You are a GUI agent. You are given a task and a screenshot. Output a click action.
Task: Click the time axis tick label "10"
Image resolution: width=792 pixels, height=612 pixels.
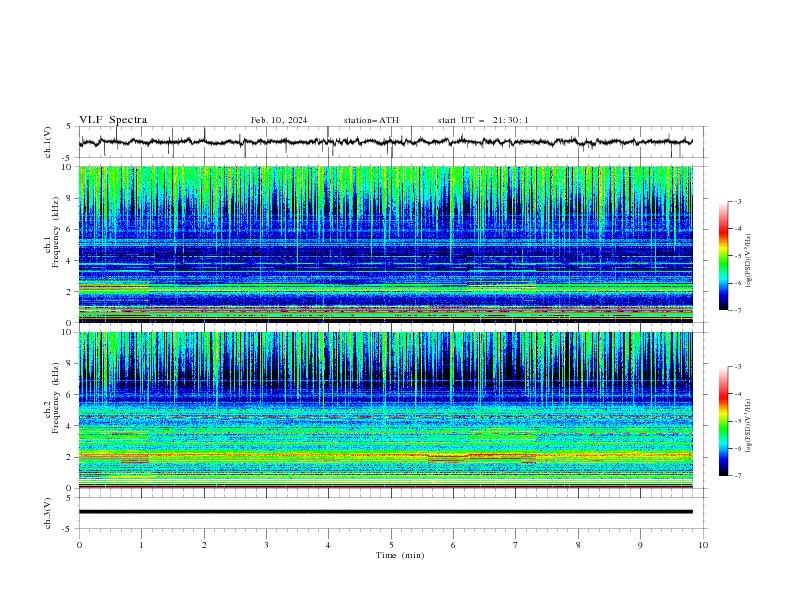pos(703,545)
